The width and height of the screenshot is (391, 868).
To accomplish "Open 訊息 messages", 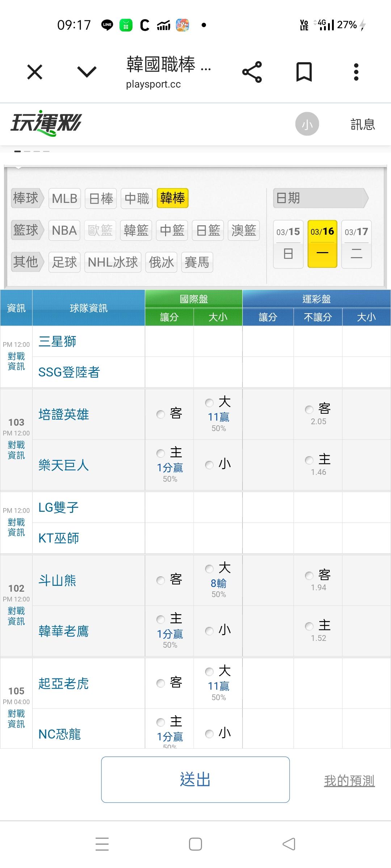I will tap(362, 124).
